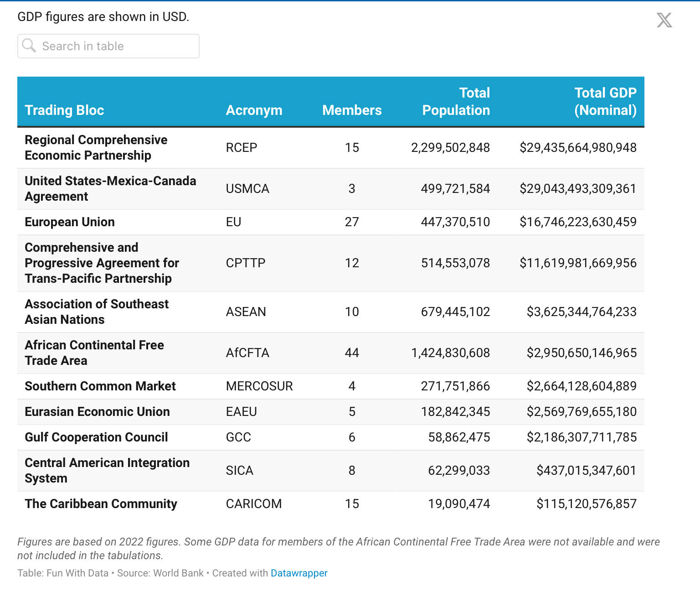Sort by Trading Bloc column header

click(x=64, y=110)
